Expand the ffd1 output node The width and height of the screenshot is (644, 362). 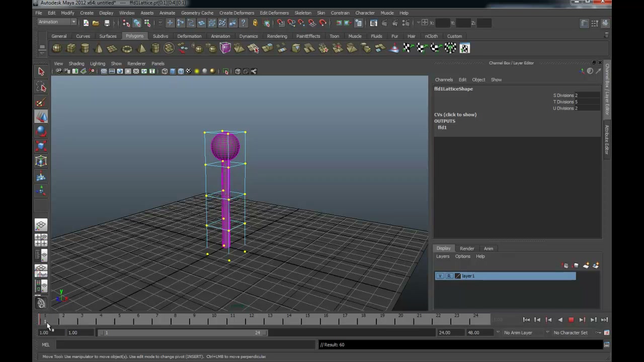(442, 128)
